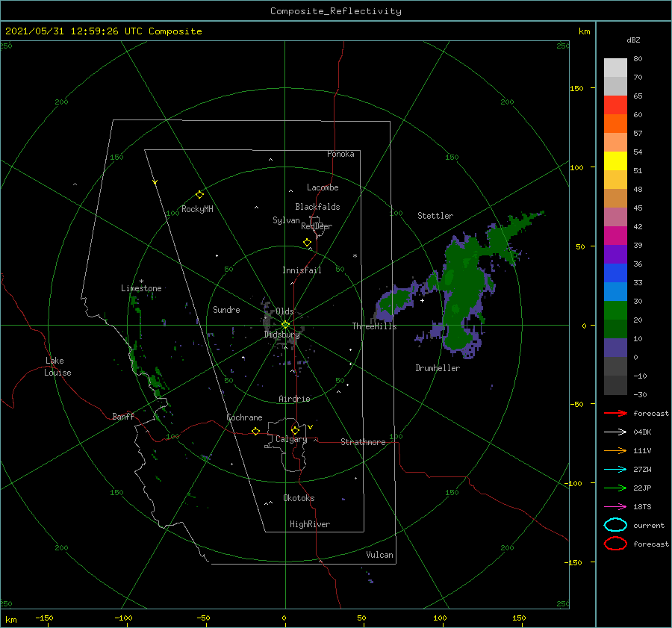Select the red 65 dBZ color swatch

point(615,105)
